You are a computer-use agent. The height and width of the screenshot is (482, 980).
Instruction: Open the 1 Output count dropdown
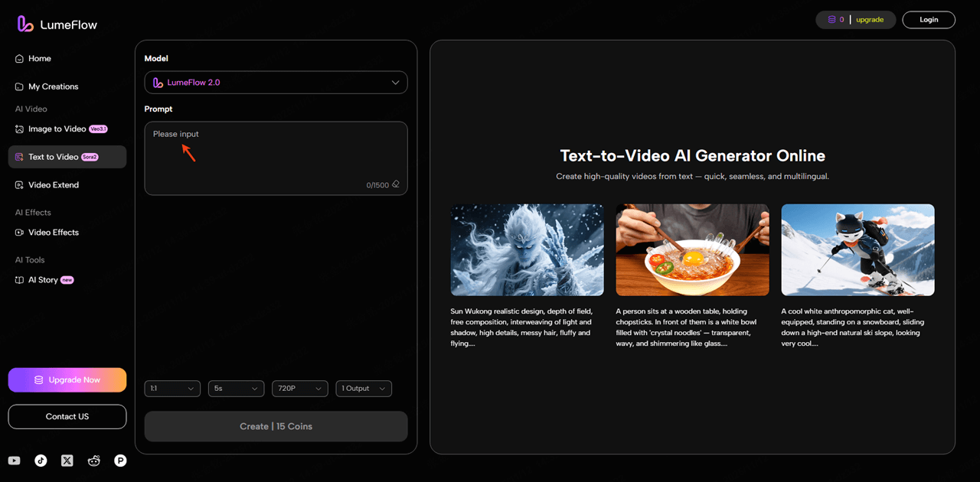point(363,388)
